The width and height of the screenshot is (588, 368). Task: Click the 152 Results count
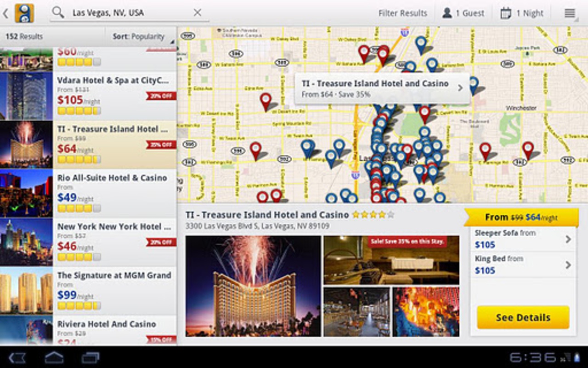[x=24, y=36]
